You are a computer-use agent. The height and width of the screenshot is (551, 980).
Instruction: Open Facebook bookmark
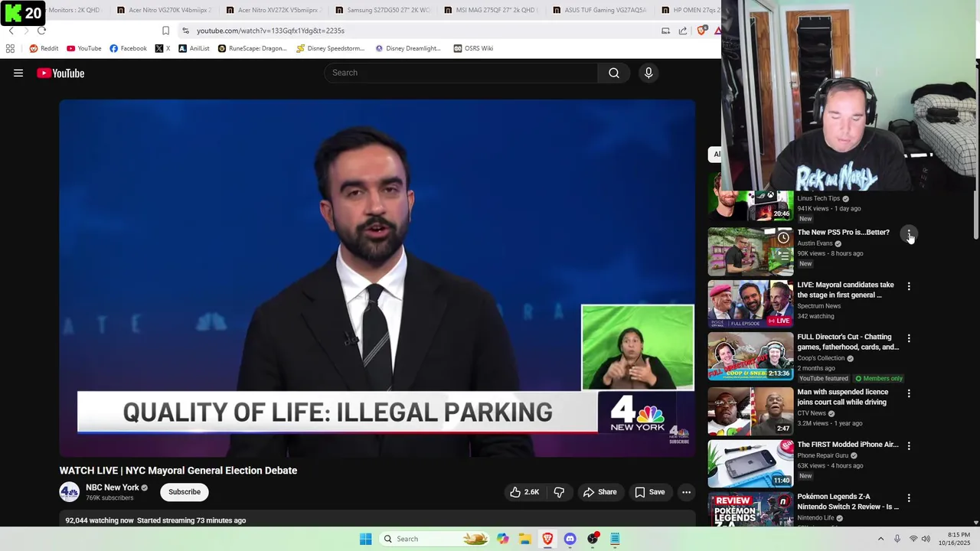tap(128, 48)
